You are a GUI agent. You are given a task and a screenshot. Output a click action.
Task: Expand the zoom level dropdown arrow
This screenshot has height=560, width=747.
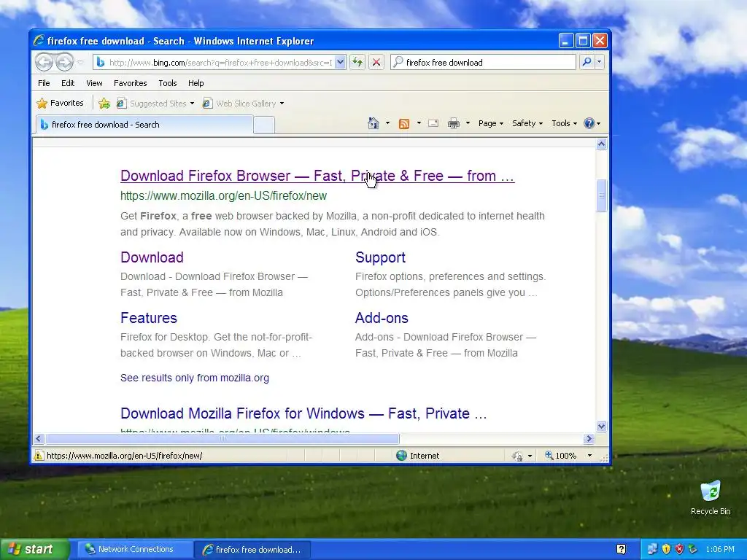coord(589,456)
